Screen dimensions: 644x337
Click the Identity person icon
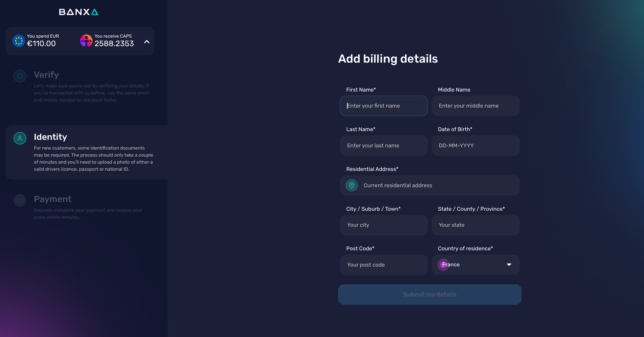click(x=20, y=138)
